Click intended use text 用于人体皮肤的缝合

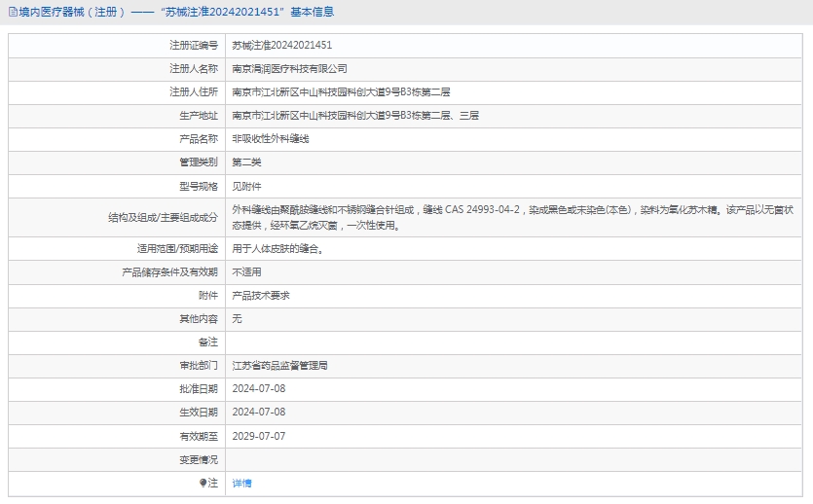[x=277, y=249]
